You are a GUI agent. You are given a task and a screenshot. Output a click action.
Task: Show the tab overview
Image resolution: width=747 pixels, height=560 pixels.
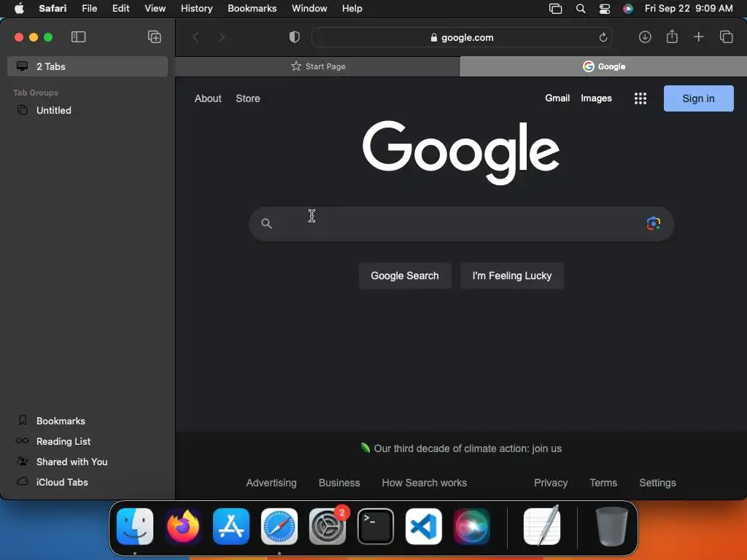click(x=726, y=36)
